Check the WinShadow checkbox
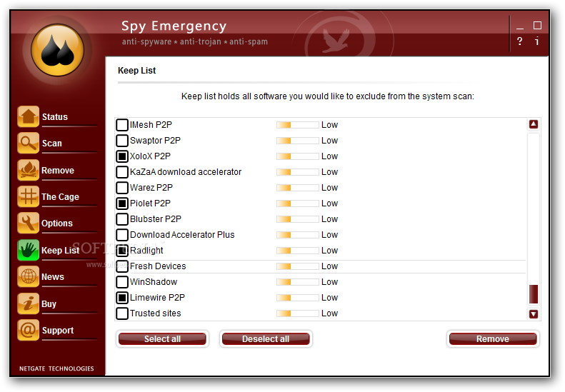Viewport: 565px width, 392px height. 122,282
